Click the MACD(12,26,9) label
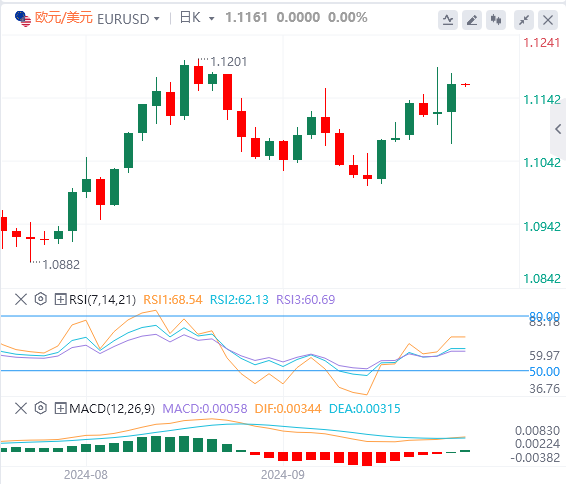 pos(112,409)
